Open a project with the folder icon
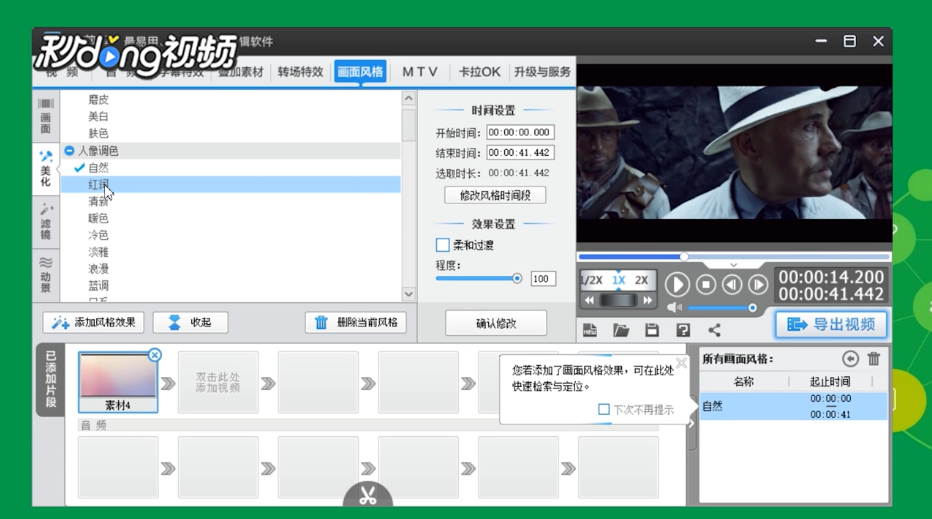This screenshot has height=519, width=932. [621, 330]
